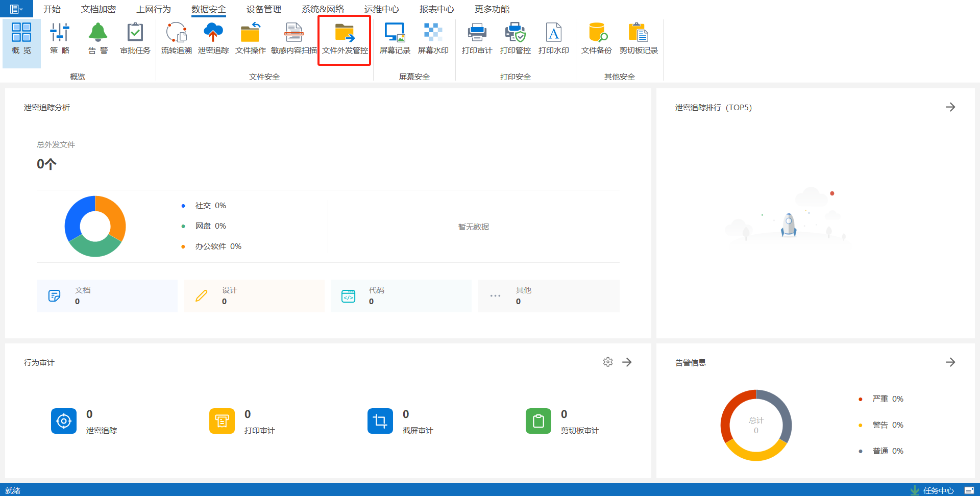The image size is (980, 496).
Task: Expand 泄密追踪排行 (TOP5) with arrow
Action: [950, 107]
